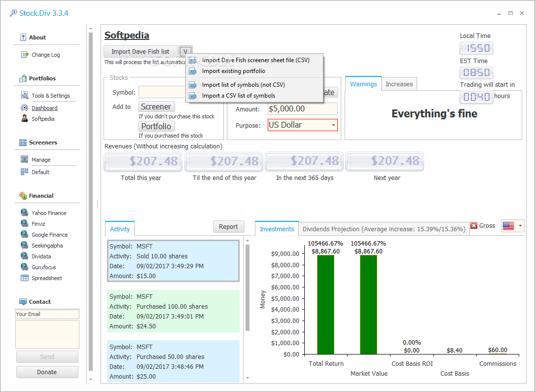The width and height of the screenshot is (535, 392).
Task: Switch to the Increases tab
Action: coord(399,84)
